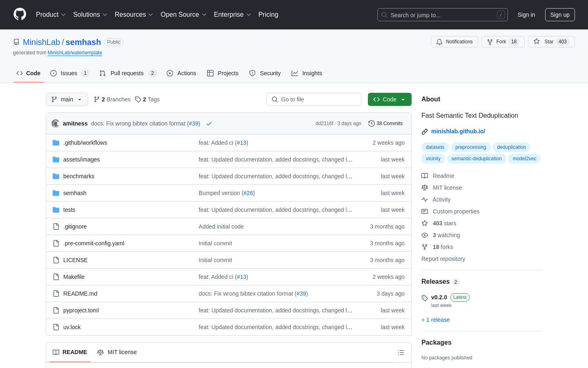Click the amitness avatar image

[56, 123]
